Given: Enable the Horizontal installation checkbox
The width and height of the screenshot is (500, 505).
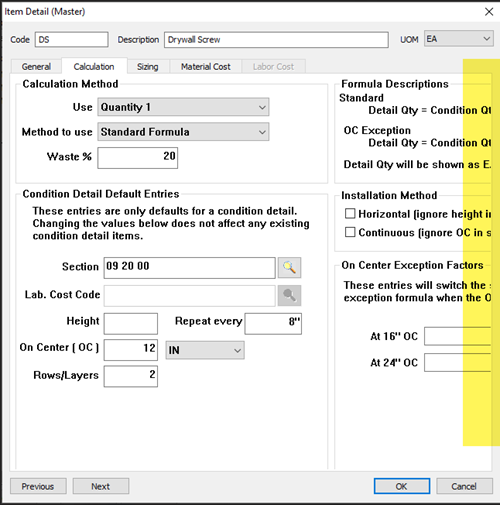Looking at the screenshot, I should tap(350, 214).
